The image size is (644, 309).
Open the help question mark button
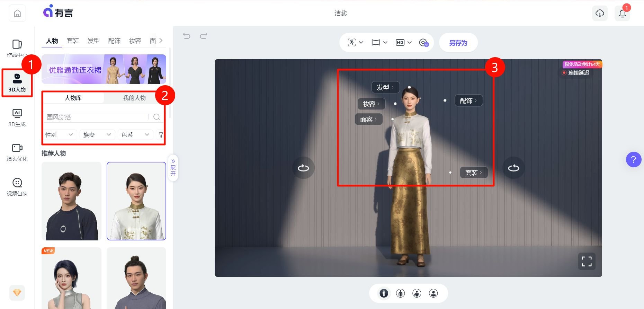click(x=633, y=160)
